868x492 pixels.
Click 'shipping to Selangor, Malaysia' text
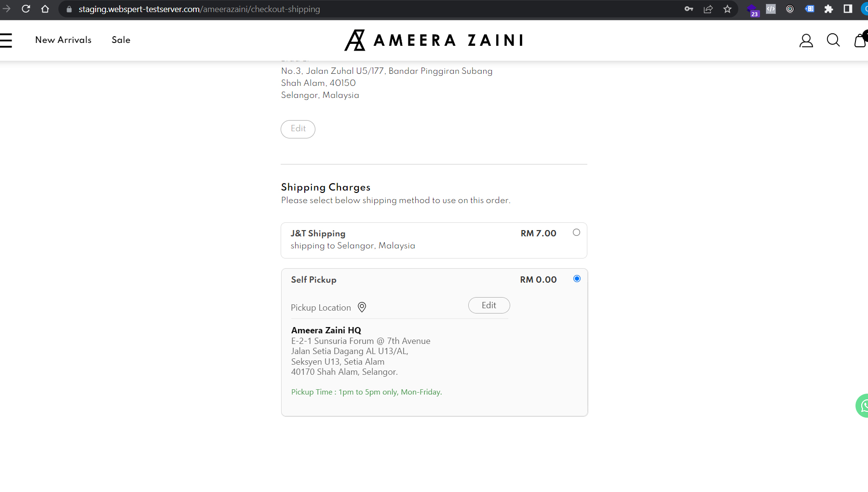point(353,246)
